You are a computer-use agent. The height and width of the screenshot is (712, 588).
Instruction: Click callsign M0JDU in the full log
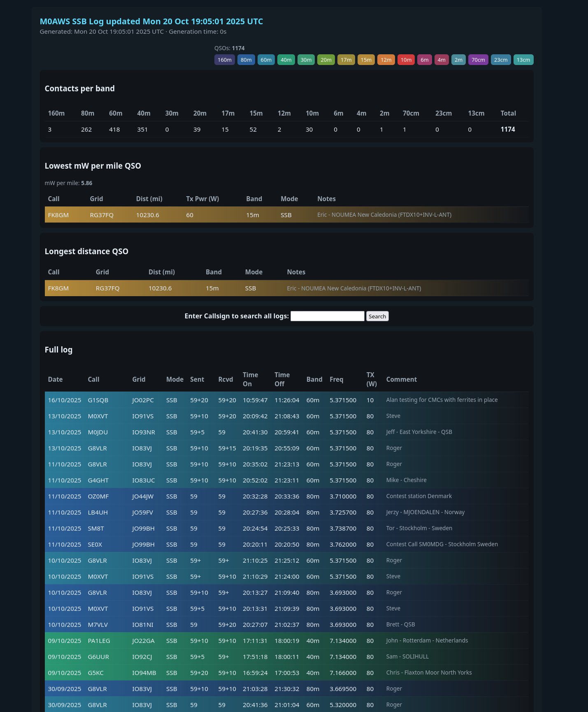tap(98, 432)
